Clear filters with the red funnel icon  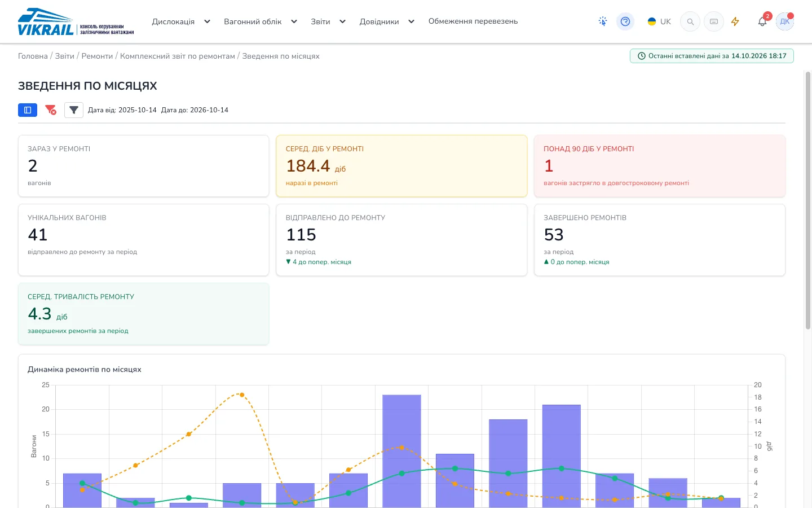pyautogui.click(x=51, y=110)
